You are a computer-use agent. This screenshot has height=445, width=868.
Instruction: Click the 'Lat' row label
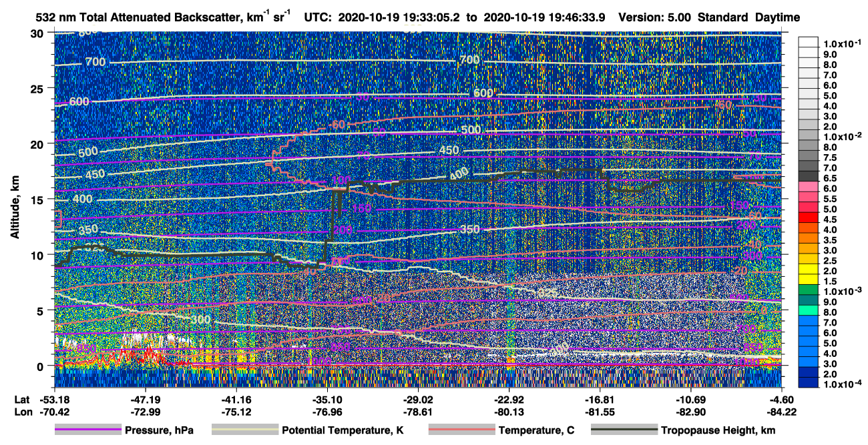pos(21,400)
